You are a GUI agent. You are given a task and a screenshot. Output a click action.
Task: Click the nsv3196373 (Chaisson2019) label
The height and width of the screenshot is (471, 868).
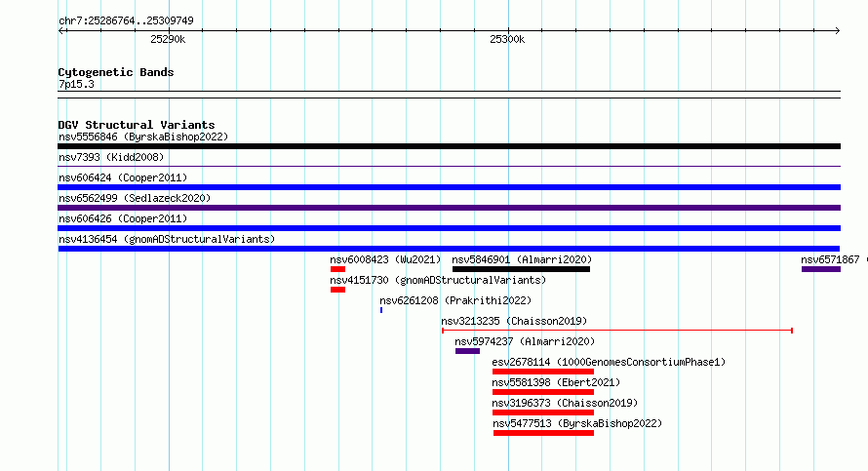tap(565, 403)
